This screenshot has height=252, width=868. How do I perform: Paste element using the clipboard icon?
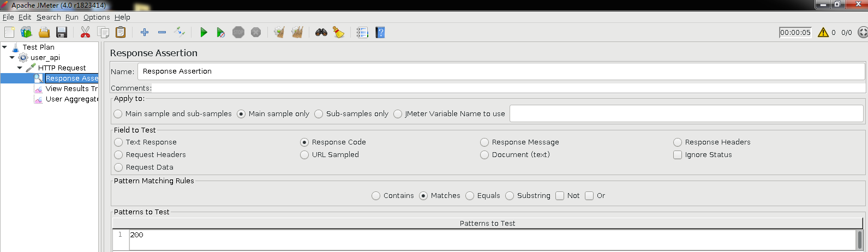[x=121, y=33]
